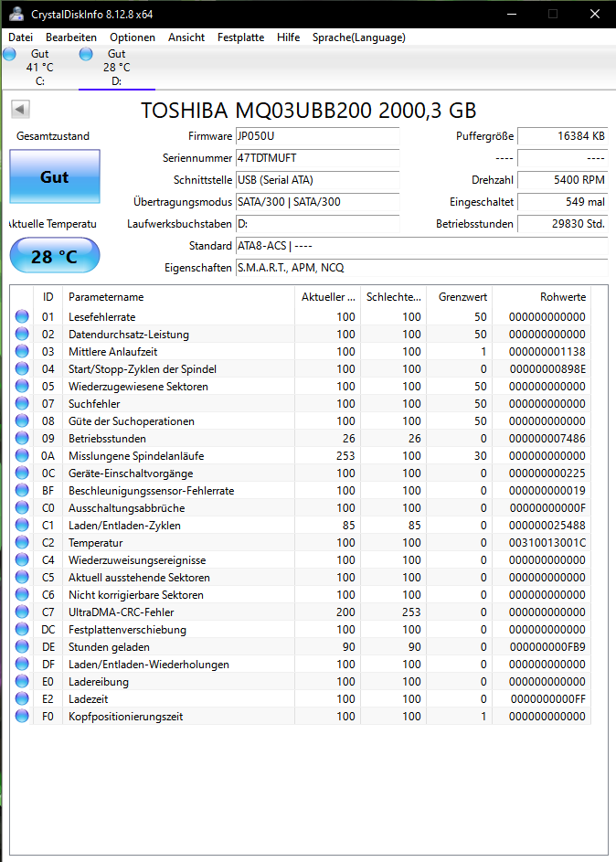Click status circle icon for Lesefehlerrate
Screen dimensions: 616x862
(22, 316)
